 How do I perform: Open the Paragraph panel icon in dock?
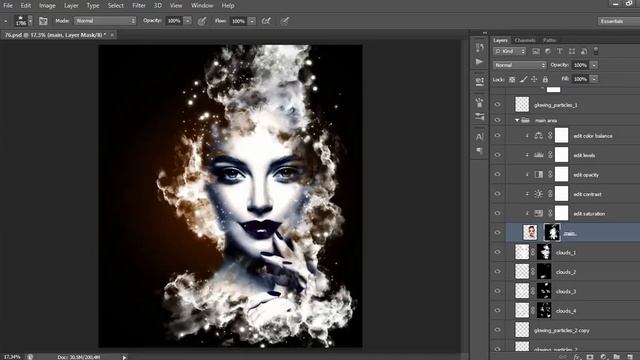pos(480,151)
